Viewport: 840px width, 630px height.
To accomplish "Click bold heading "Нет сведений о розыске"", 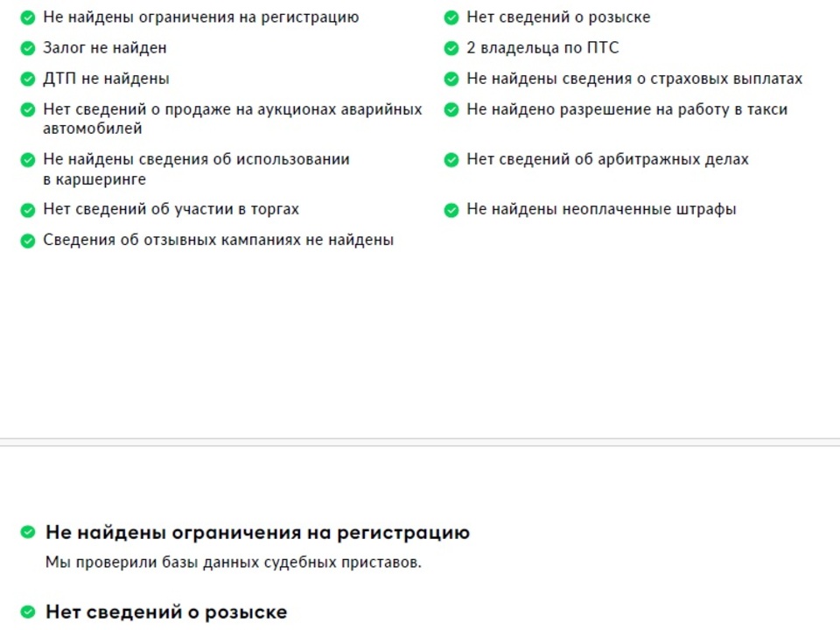I will 166,612.
